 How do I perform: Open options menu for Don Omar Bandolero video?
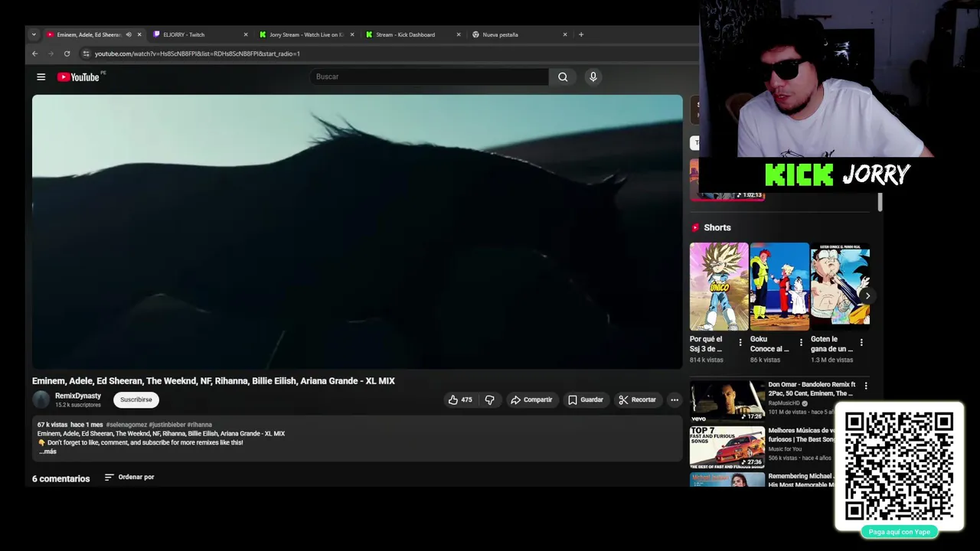(866, 386)
